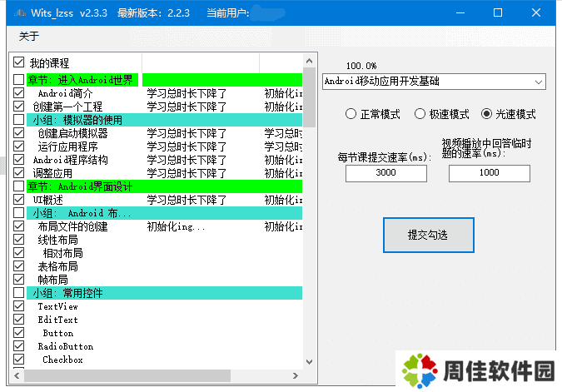Viewport: 562px width, 392px height.
Task: Toggle the TextView checkbox
Action: [19, 306]
